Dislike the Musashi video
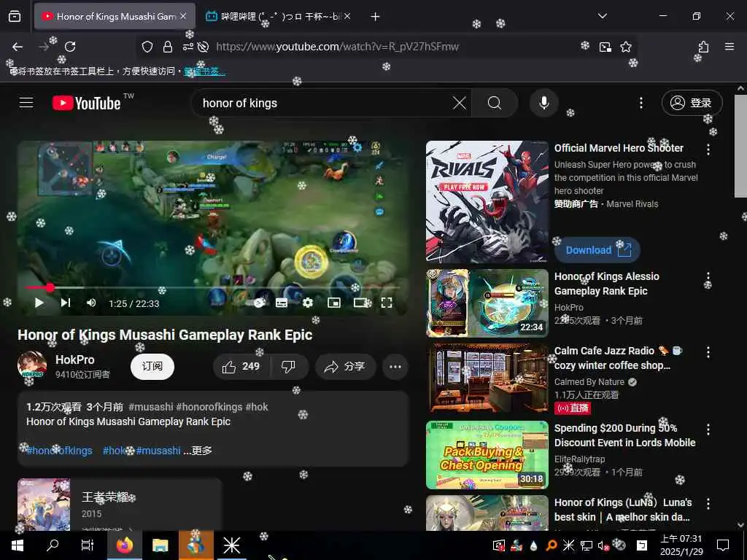 click(x=288, y=367)
